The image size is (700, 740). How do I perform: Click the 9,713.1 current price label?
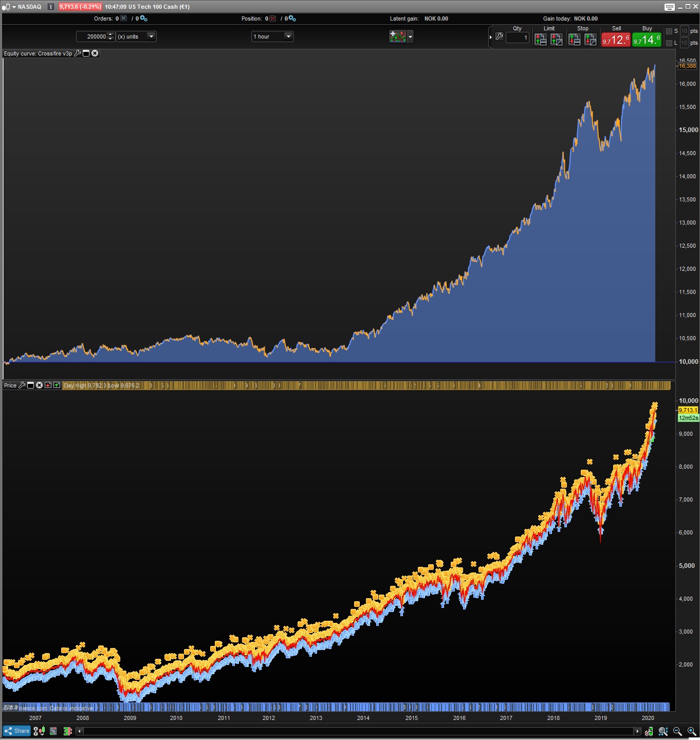[x=688, y=410]
